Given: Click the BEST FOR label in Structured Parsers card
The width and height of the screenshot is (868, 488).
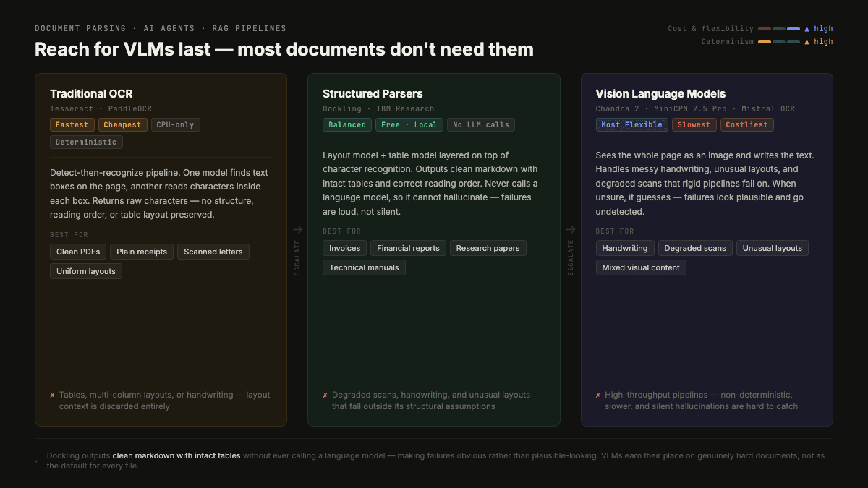Looking at the screenshot, I should click(341, 231).
